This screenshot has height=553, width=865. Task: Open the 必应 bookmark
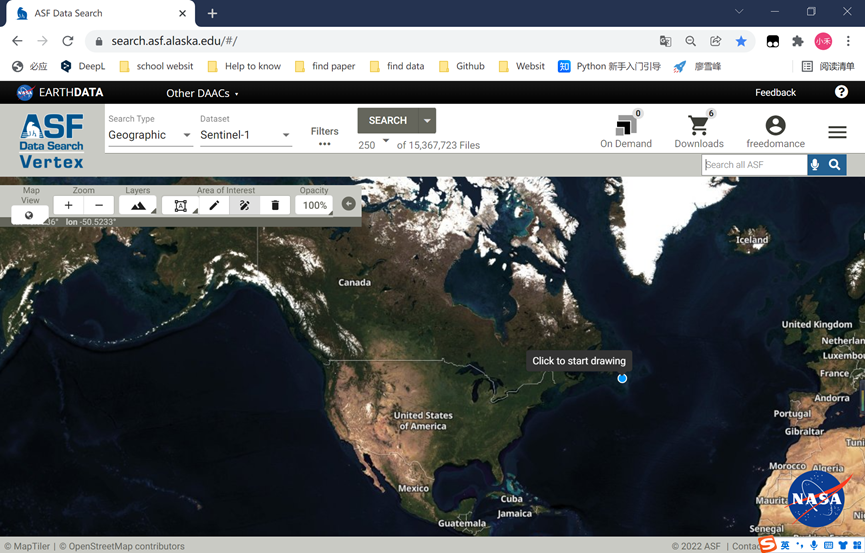[30, 66]
